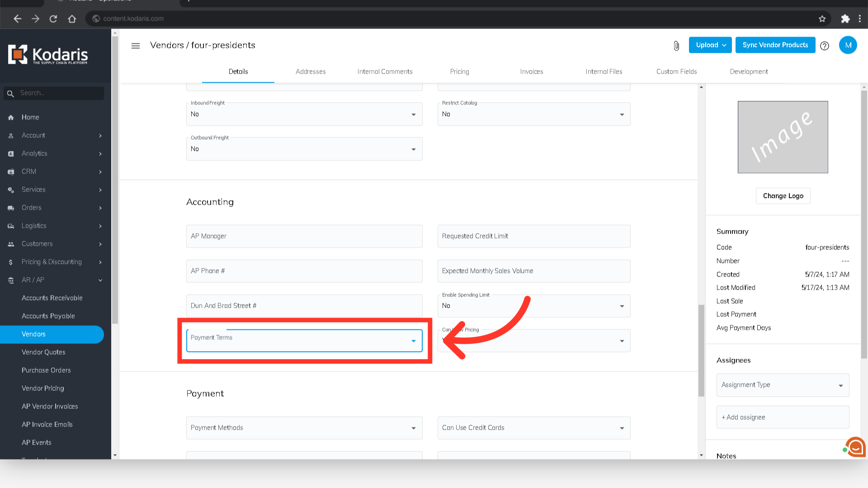The width and height of the screenshot is (868, 488).
Task: Click the Change Logo button
Action: click(783, 196)
